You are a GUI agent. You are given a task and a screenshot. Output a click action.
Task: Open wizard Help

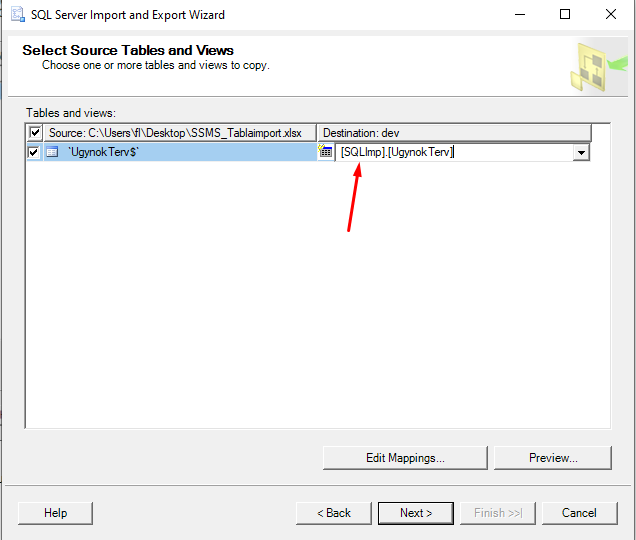56,513
